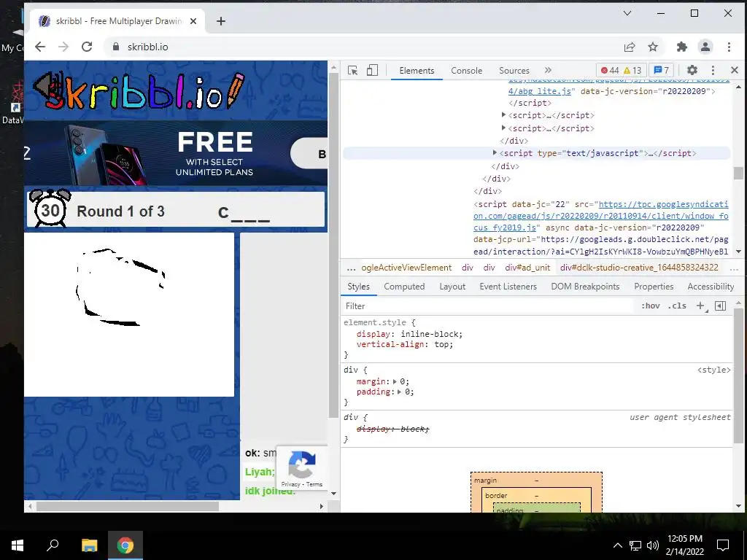Reload the skribbl.io page
This screenshot has width=747, height=560.
[x=87, y=47]
